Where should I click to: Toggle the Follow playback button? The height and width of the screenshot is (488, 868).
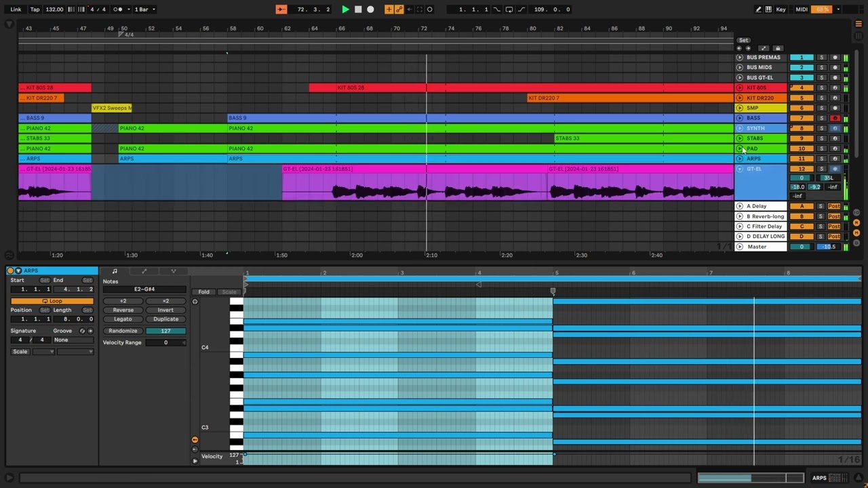281,9
